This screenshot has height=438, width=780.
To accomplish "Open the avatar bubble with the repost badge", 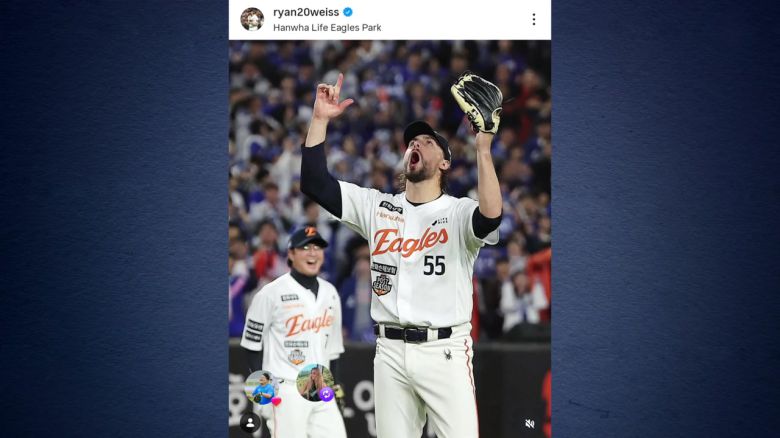I will click(315, 383).
